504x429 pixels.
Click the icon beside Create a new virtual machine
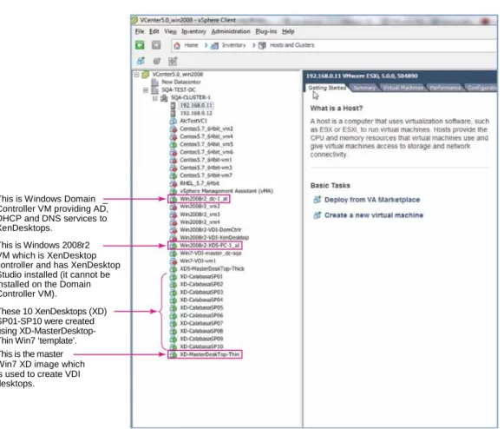[x=317, y=215]
